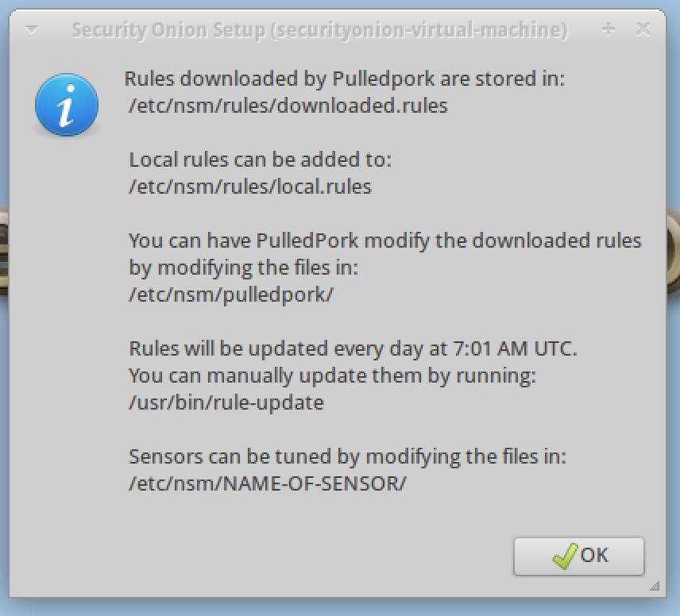Click the line starting "by modifying the files"
Viewport: 680px width, 616px height.
[x=244, y=268]
